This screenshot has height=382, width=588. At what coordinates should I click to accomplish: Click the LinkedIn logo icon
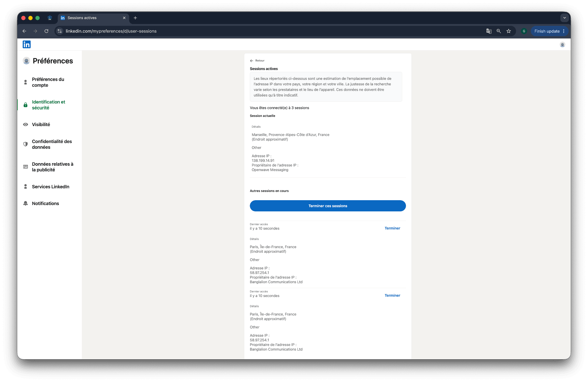[27, 44]
